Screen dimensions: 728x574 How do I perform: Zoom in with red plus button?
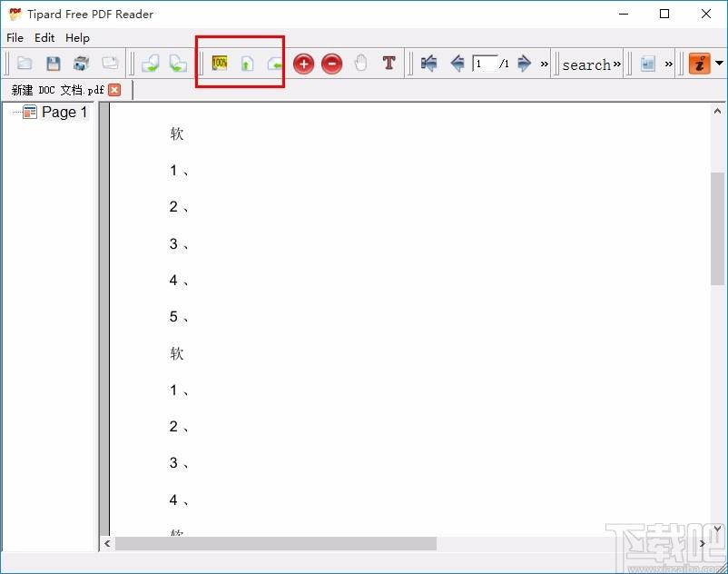pyautogui.click(x=304, y=64)
